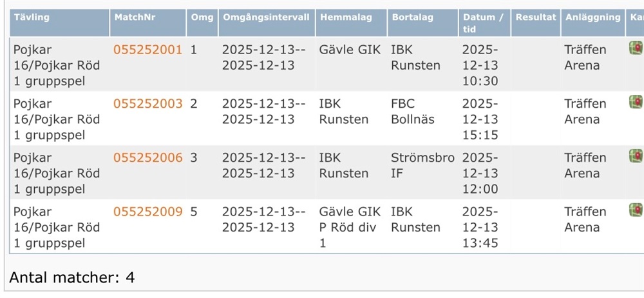Image resolution: width=644 pixels, height=298 pixels.
Task: Follow the 055252003 match link
Action: point(148,104)
